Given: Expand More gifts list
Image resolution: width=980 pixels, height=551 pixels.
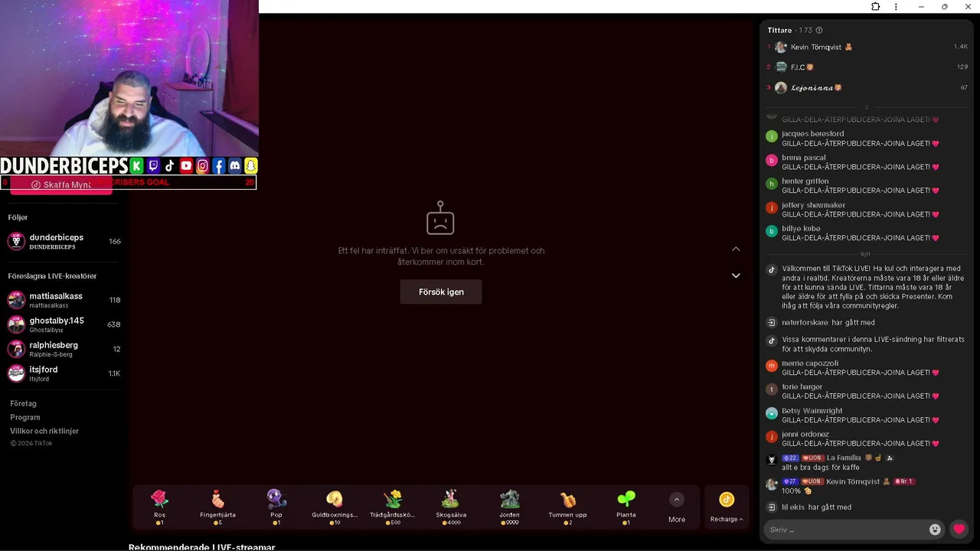Looking at the screenshot, I should (676, 507).
